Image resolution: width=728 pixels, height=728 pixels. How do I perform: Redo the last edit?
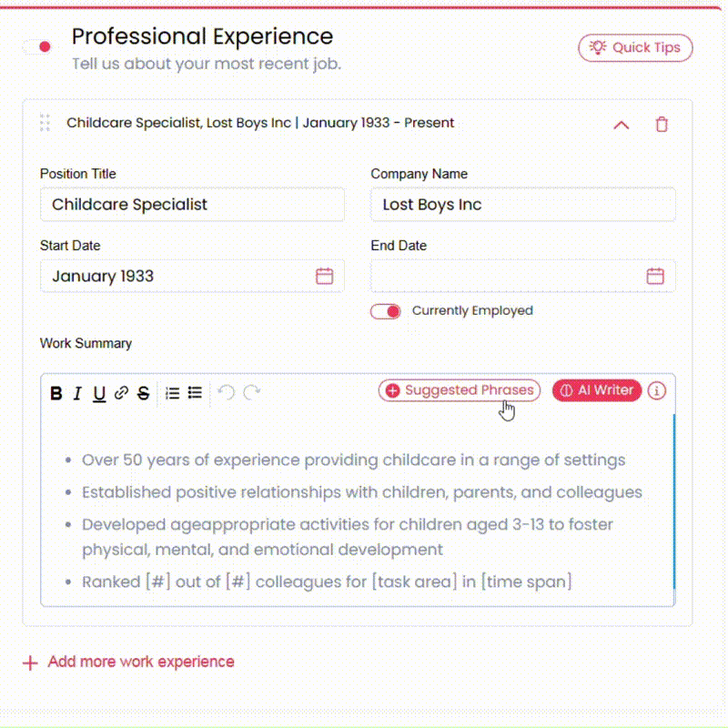pyautogui.click(x=252, y=393)
